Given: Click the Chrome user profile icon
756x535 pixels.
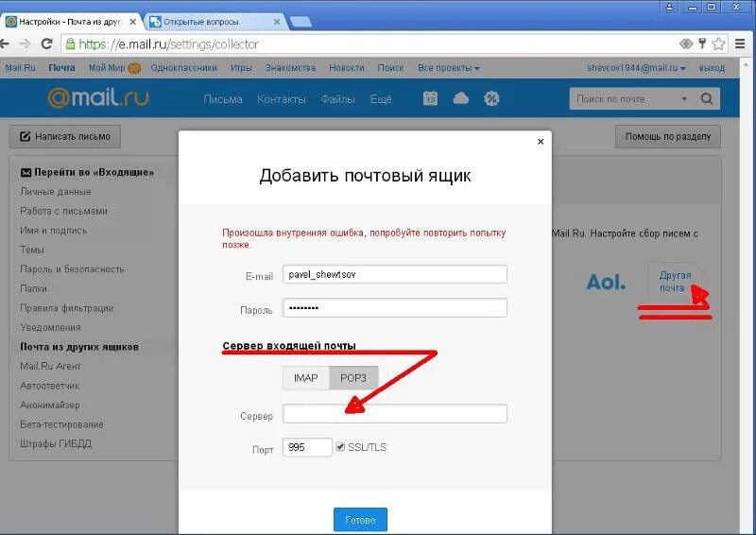Looking at the screenshot, I should tap(669, 7).
